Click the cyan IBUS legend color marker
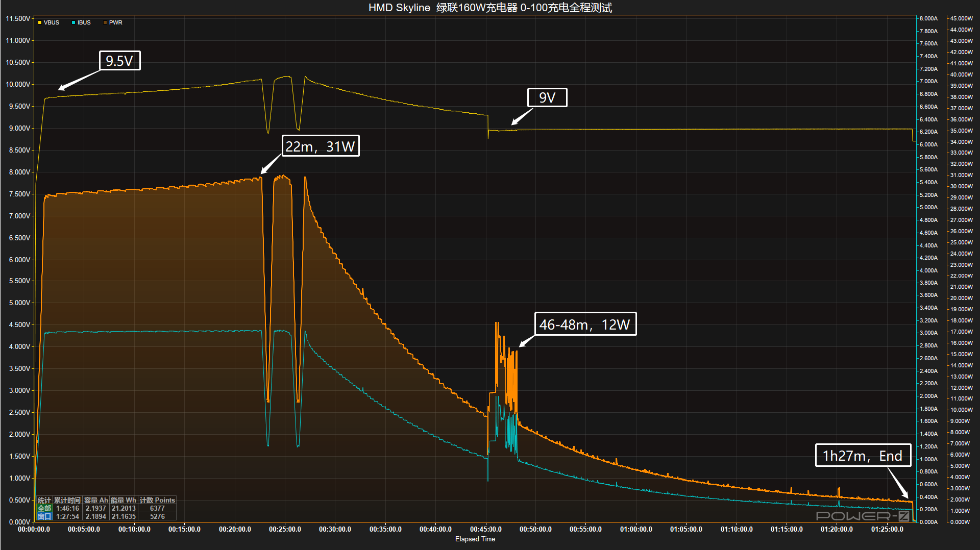 [x=73, y=22]
